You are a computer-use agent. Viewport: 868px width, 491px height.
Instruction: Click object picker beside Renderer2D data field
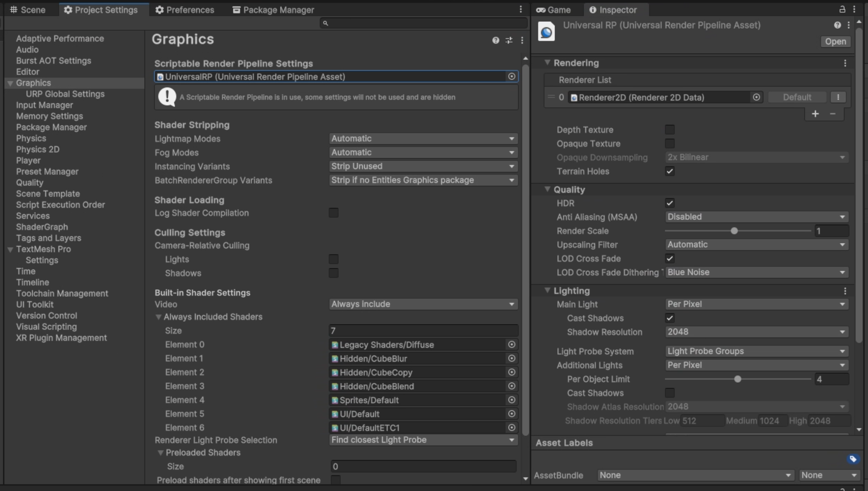click(756, 97)
